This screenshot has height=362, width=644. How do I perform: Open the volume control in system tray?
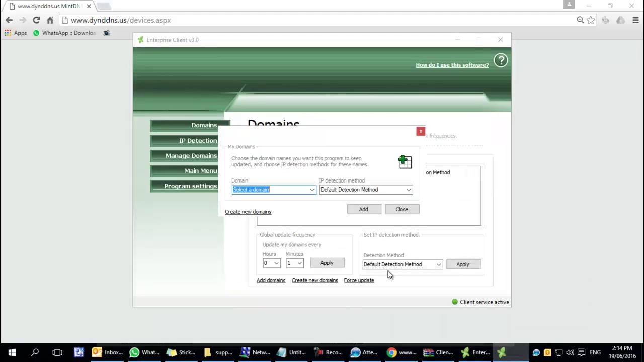click(x=570, y=352)
